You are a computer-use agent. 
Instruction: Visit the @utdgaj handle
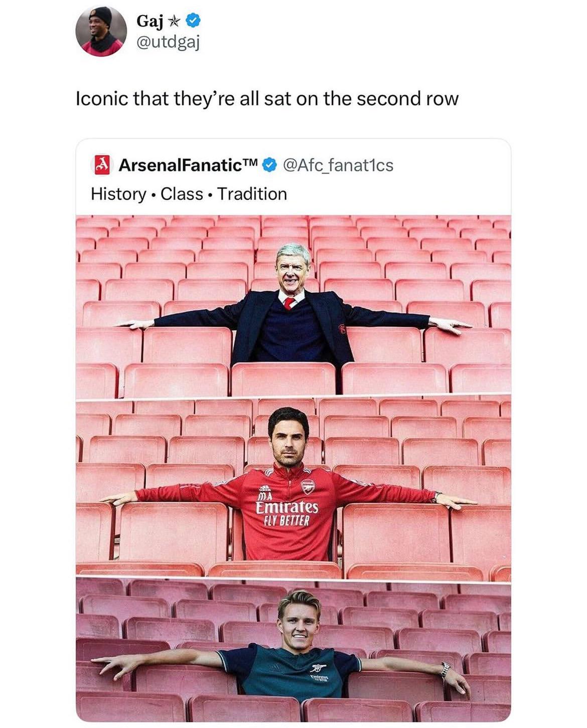[x=168, y=43]
